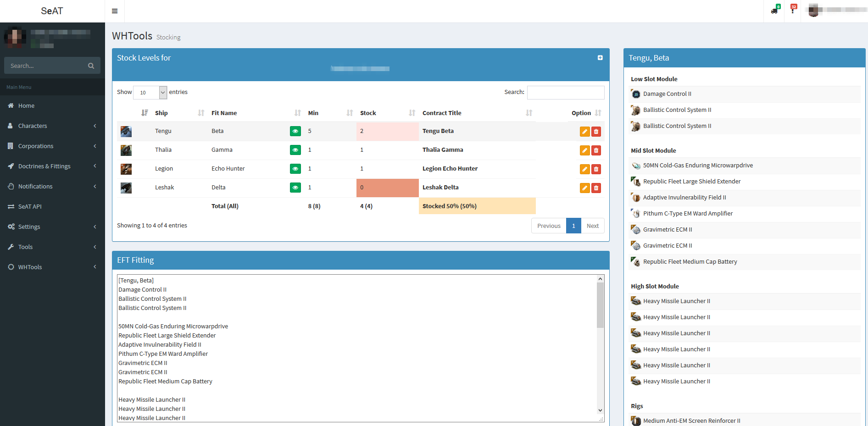Delete the Leshak Delta stock entry

pos(596,188)
